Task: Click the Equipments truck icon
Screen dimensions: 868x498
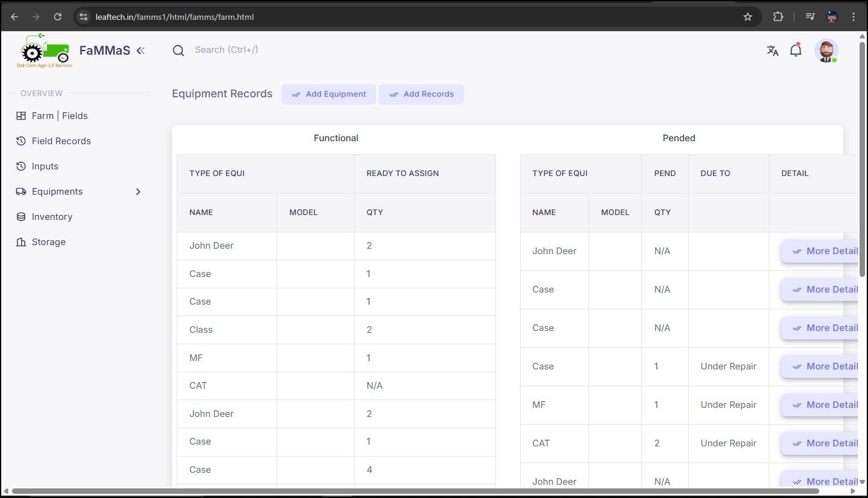Action: (21, 192)
